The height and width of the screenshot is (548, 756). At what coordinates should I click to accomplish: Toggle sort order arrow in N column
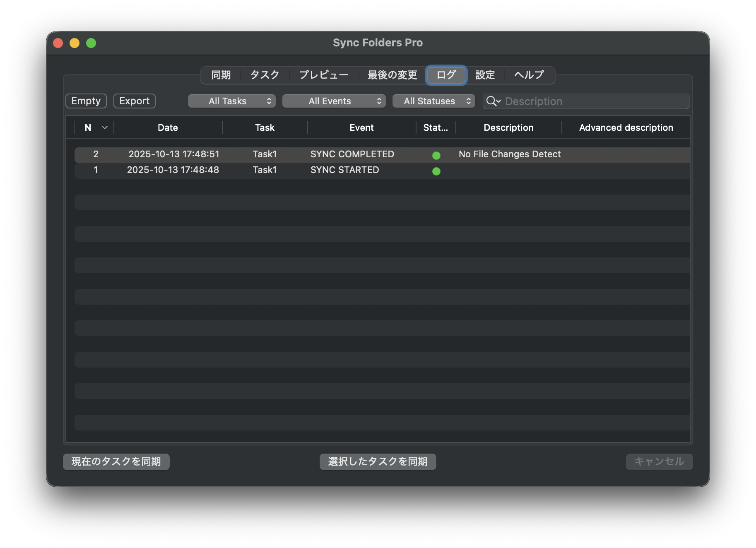tap(105, 128)
